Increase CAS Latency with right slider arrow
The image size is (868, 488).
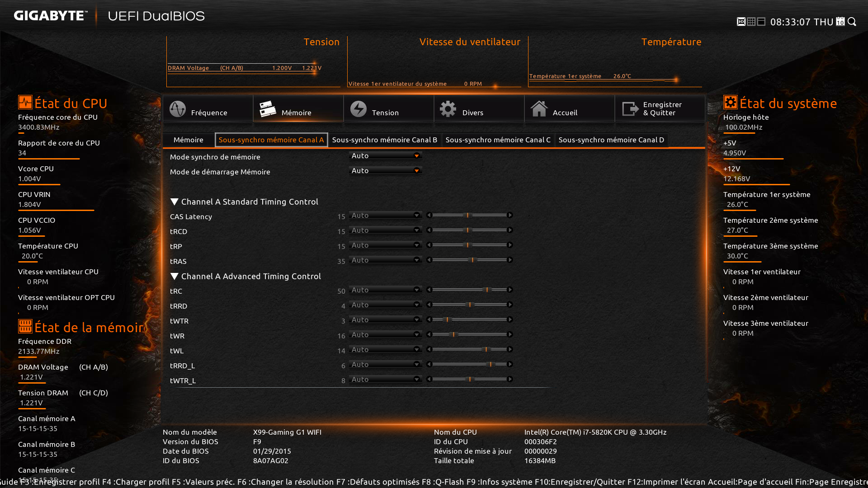pos(510,215)
